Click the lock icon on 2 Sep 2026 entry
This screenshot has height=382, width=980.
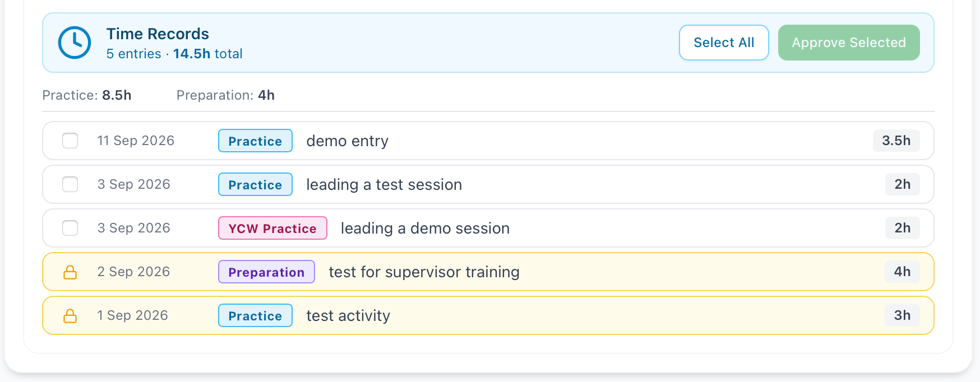[70, 272]
